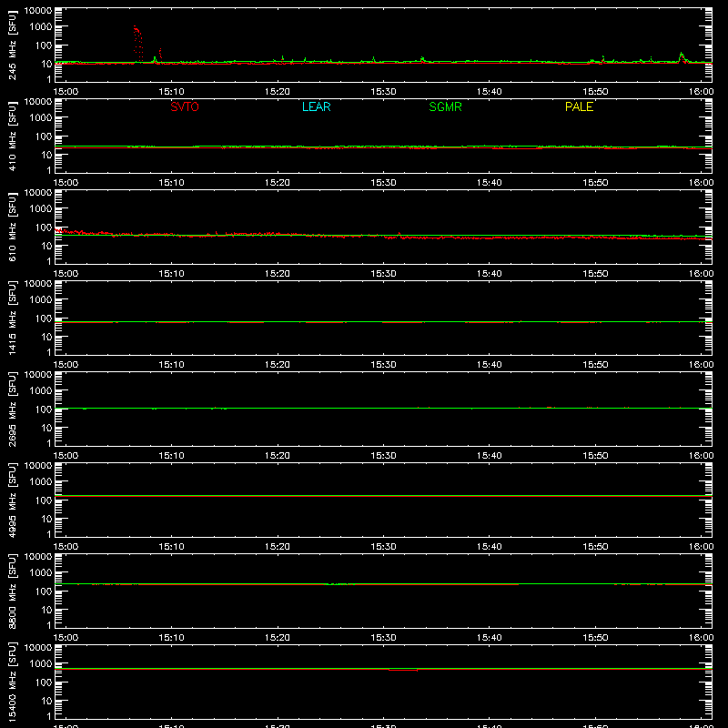Click the 15:40 tick label under the 1415 MHz panel
The height and width of the screenshot is (728, 728).
pyautogui.click(x=490, y=365)
